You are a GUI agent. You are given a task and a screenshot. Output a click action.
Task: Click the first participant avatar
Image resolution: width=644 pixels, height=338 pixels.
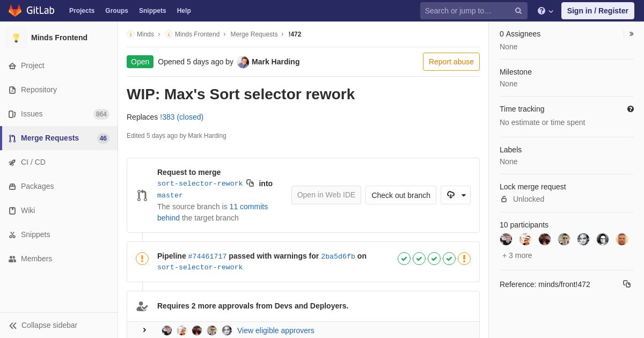(x=506, y=239)
